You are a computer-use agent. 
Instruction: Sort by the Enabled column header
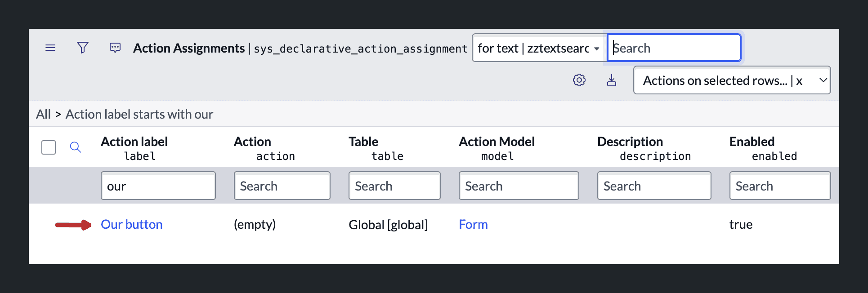coord(752,142)
